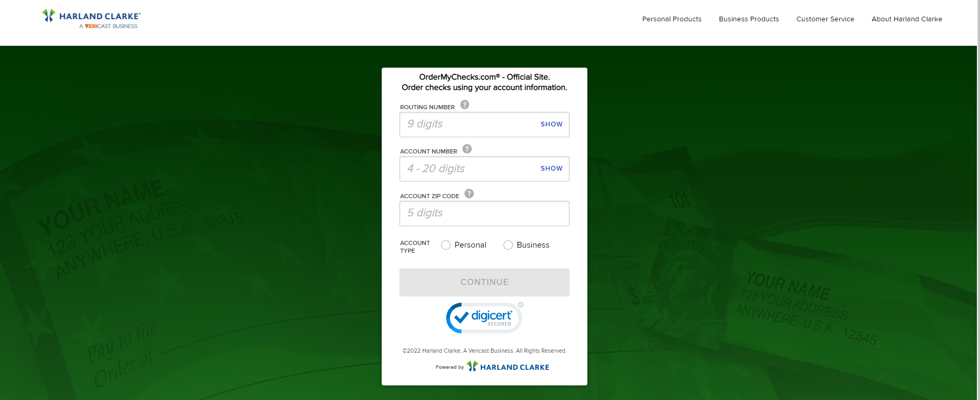The image size is (980, 400).
Task: Open About Harland Clarke menu
Action: click(x=907, y=19)
